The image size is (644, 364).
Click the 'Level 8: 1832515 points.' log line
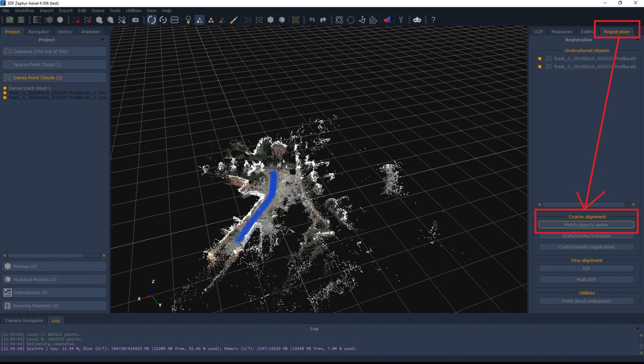coord(41,339)
